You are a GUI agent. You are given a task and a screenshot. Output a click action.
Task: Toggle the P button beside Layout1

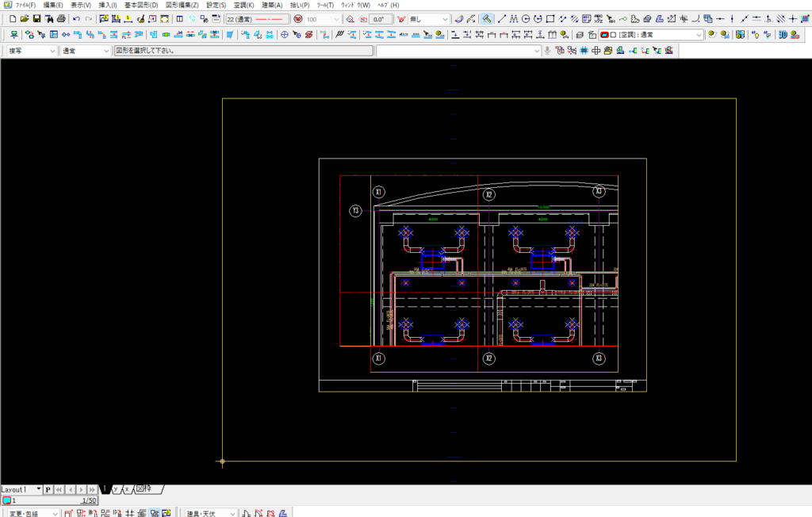[x=48, y=490]
